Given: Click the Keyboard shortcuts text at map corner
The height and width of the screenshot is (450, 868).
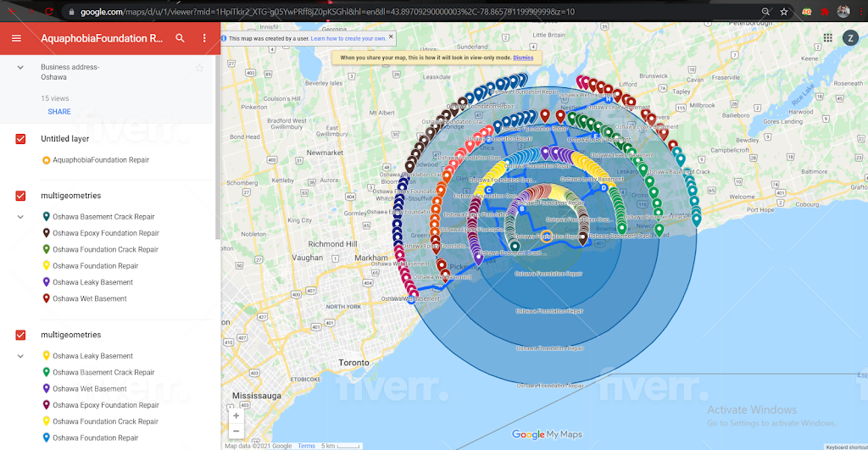Looking at the screenshot, I should click(847, 447).
